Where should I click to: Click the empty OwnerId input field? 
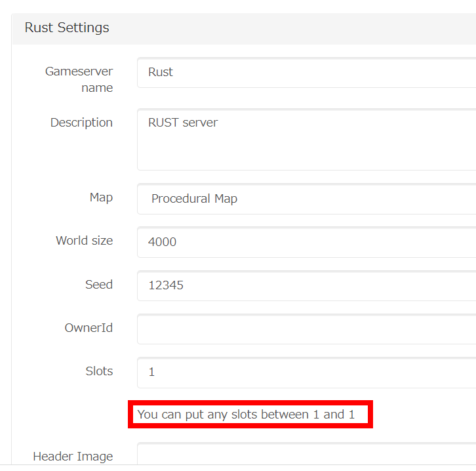[307, 329]
